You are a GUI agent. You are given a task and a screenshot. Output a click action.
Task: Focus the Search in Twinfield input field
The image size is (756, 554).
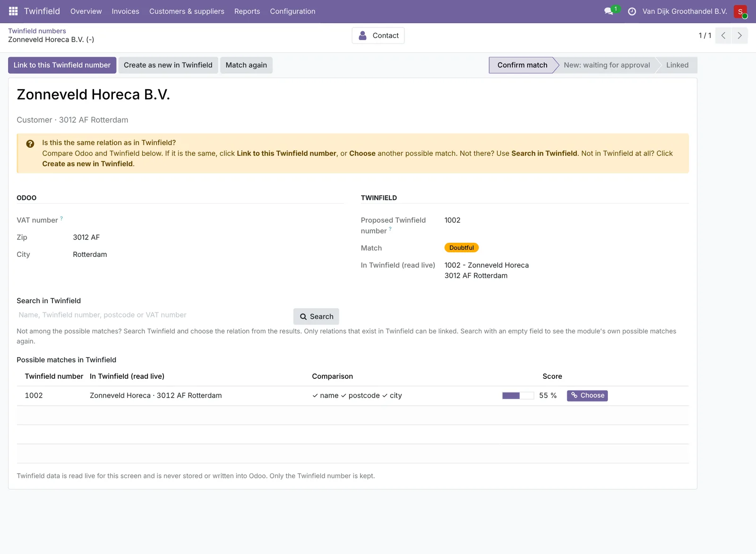pyautogui.click(x=154, y=315)
